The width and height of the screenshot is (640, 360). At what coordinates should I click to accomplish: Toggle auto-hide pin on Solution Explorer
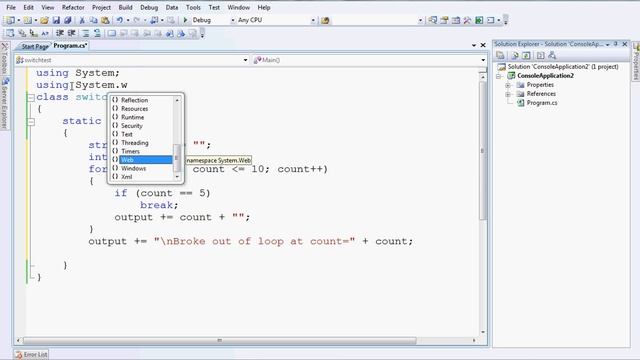tap(616, 44)
